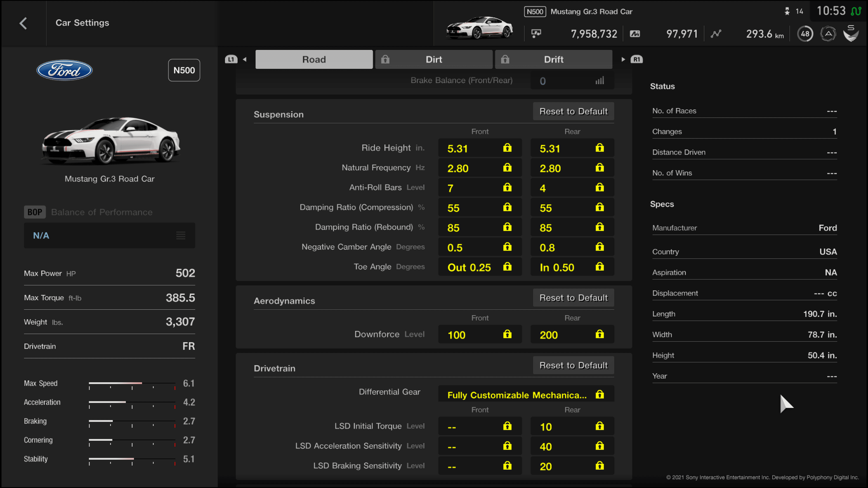
Task: Click the driver rating triangle badge icon
Action: [x=828, y=34]
